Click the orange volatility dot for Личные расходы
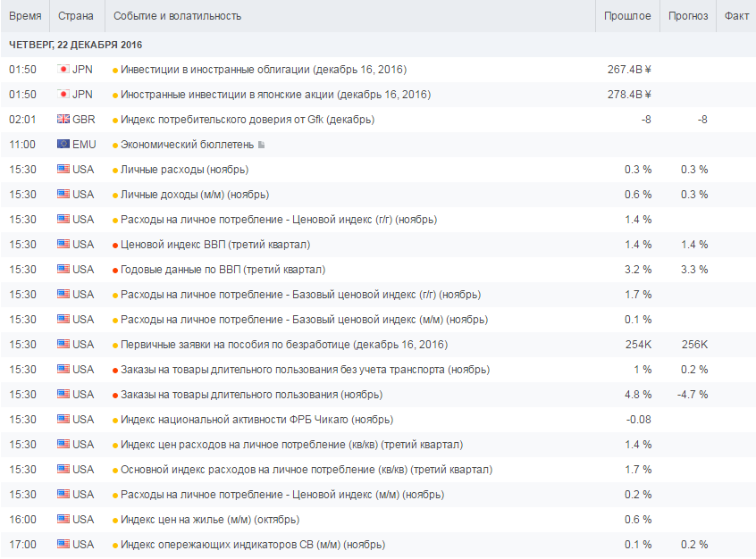756x559 pixels. click(x=115, y=170)
